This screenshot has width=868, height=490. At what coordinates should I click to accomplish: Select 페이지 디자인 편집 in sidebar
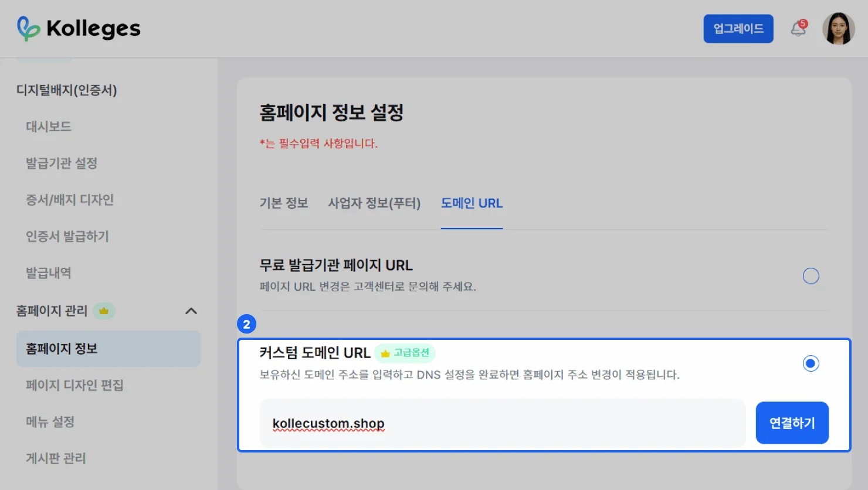tap(74, 385)
